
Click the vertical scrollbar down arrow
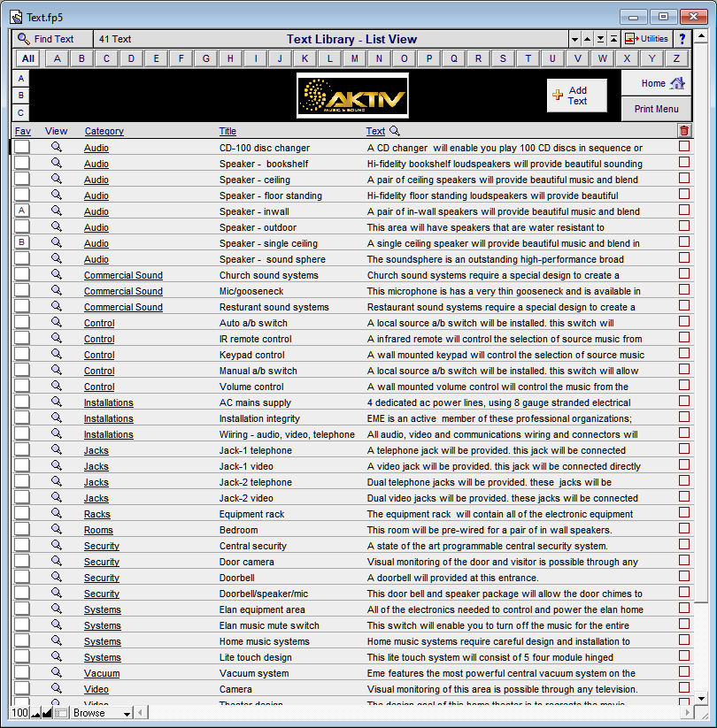(701, 698)
